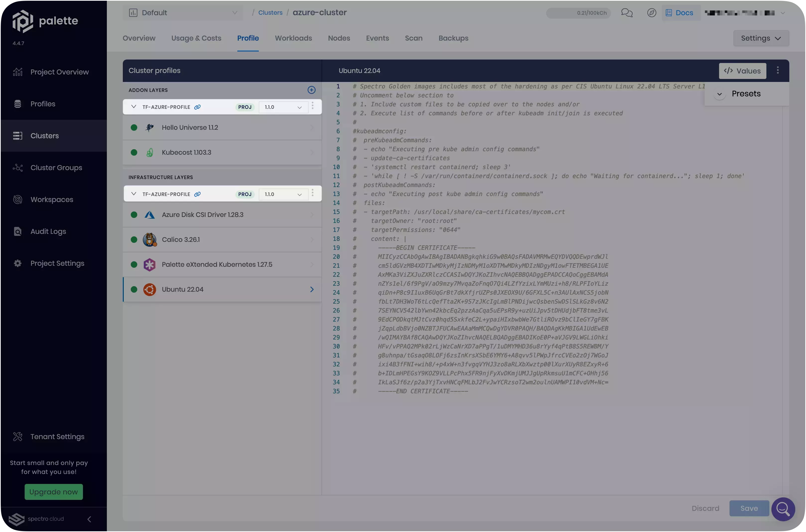Click the Calico pack icon
Viewport: 806px width, 532px height.
(x=150, y=240)
